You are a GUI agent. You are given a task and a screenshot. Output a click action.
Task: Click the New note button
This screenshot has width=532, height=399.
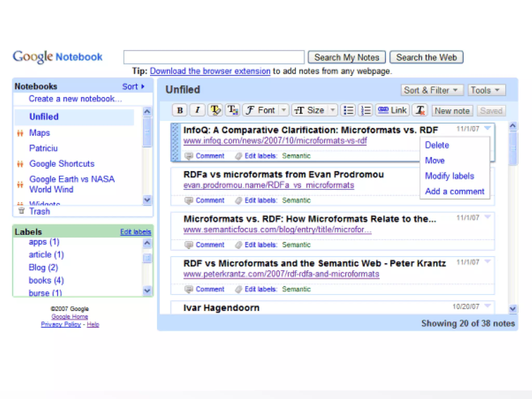click(x=452, y=111)
